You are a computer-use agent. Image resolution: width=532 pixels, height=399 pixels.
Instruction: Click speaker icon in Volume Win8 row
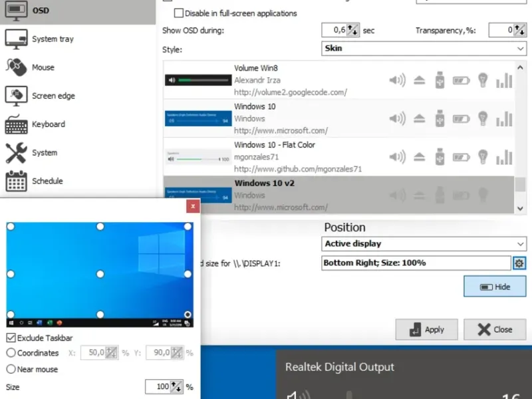pyautogui.click(x=397, y=80)
